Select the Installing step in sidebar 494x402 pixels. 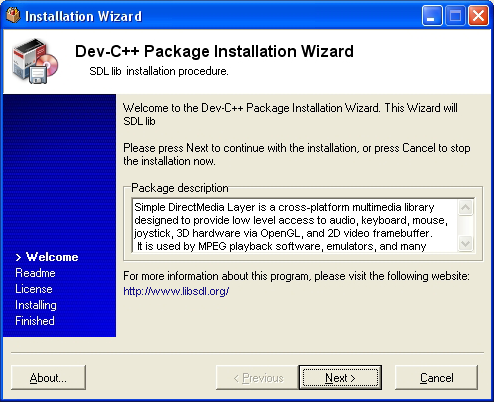click(36, 305)
